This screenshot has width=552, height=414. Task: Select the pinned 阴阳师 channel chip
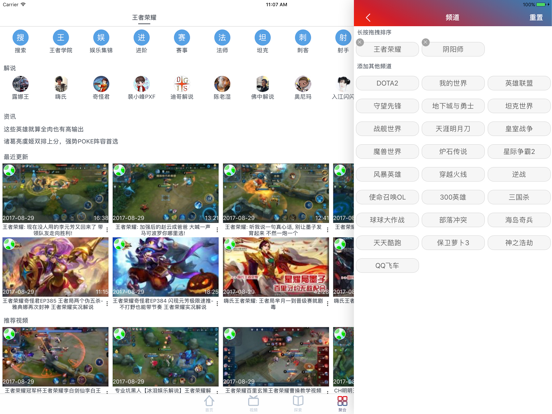[x=453, y=49]
